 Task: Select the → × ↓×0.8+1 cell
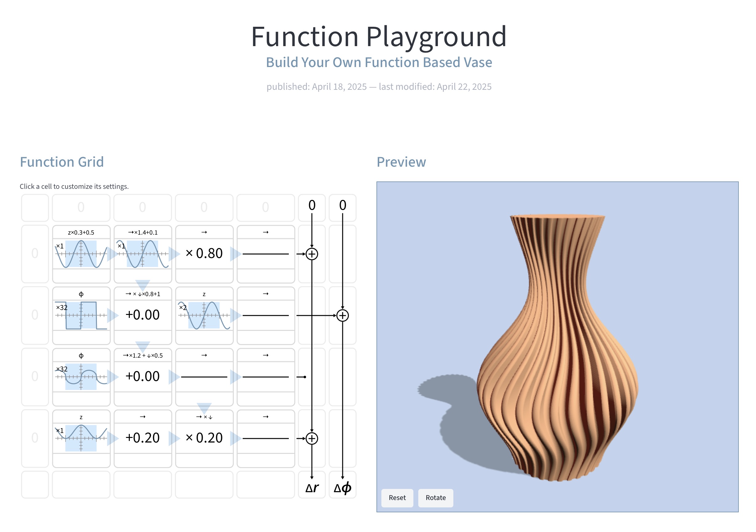click(143, 316)
